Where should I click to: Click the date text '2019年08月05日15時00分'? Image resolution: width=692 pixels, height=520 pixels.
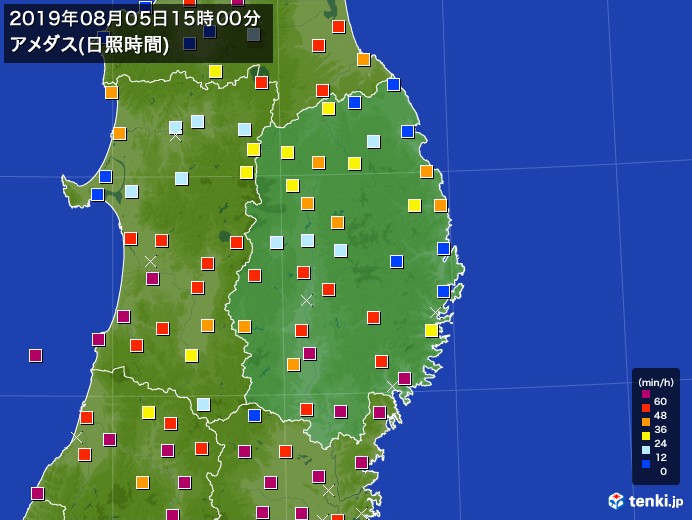[135, 19]
